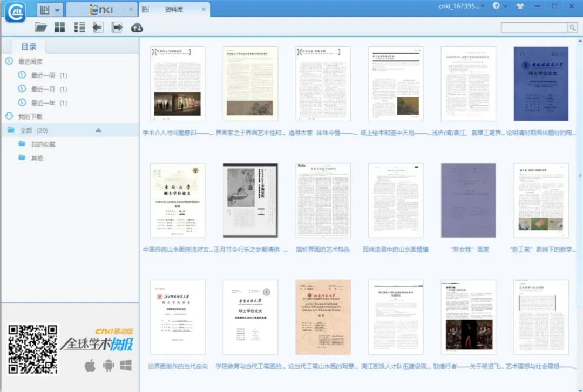This screenshot has height=392, width=583.
Task: Click the import arrow toolbar icon
Action: coord(98,27)
